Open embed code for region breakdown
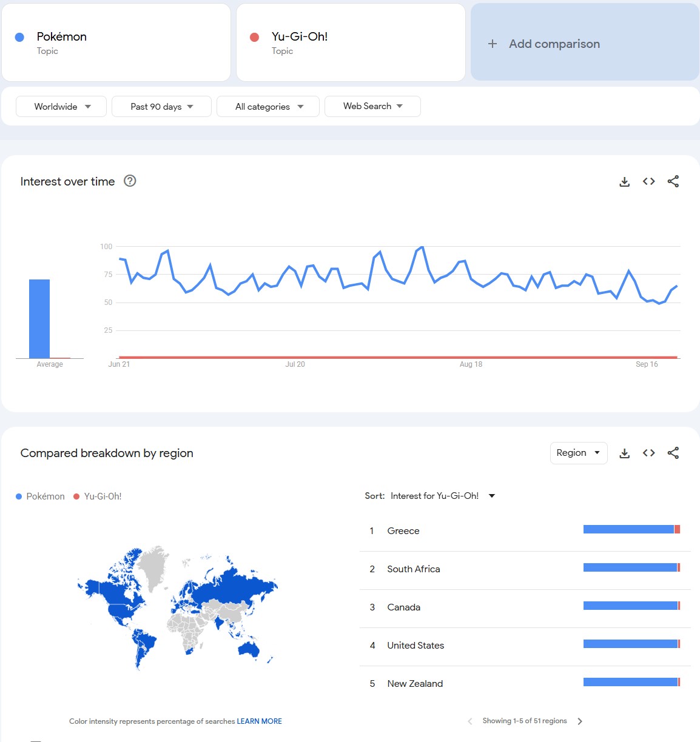Screen dimensions: 700x742 pos(648,453)
